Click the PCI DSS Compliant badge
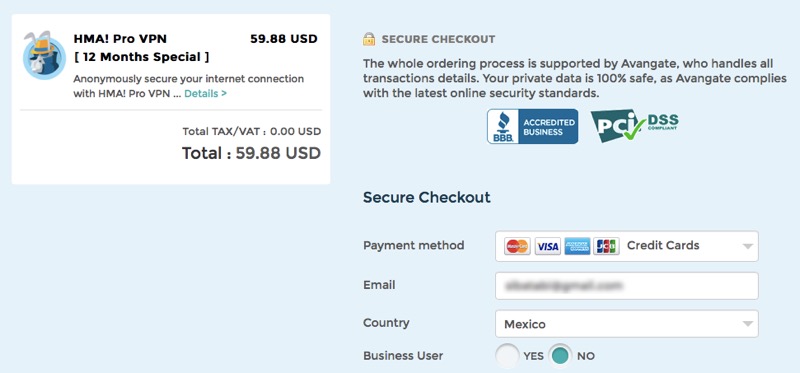The width and height of the screenshot is (800, 373). (635, 126)
